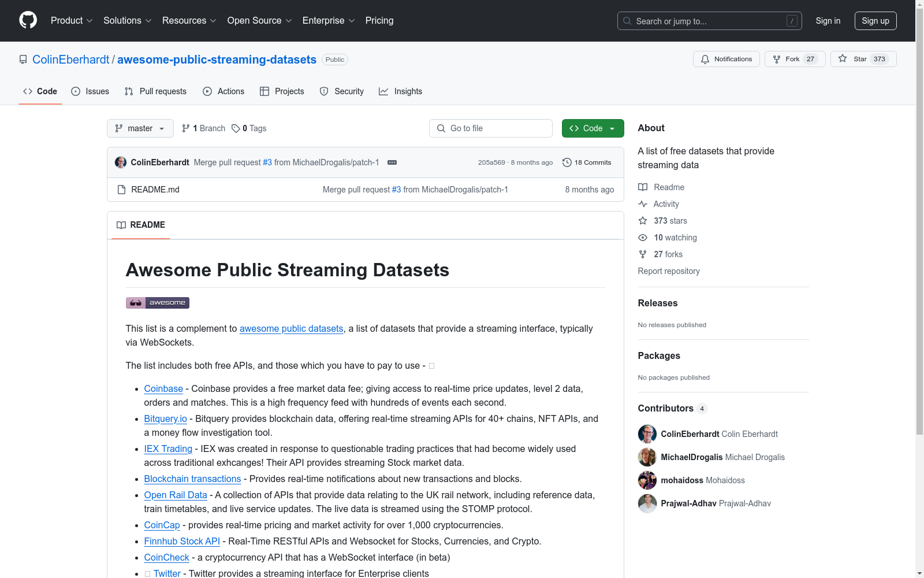Click the Sign in link
Screen dimensions: 924x578
(828, 21)
